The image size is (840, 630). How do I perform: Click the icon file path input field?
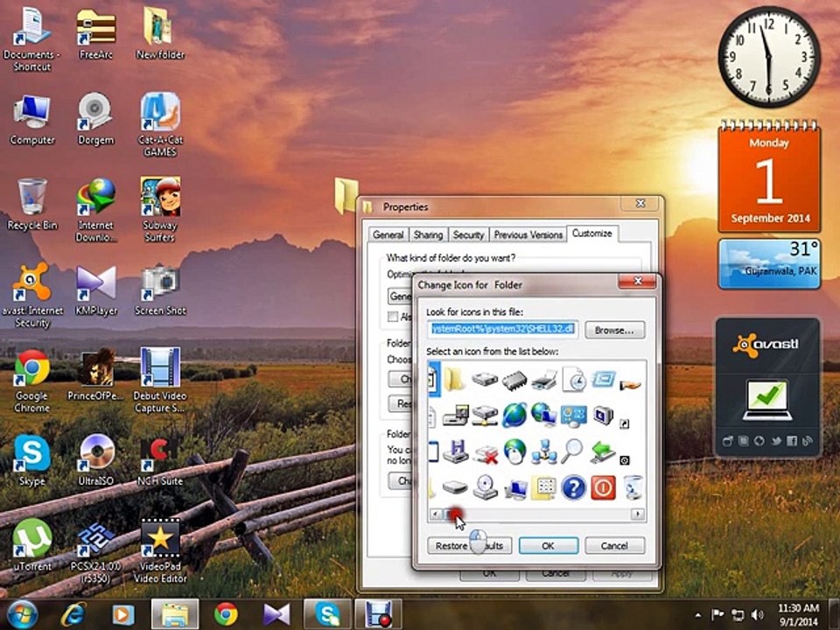click(x=503, y=329)
